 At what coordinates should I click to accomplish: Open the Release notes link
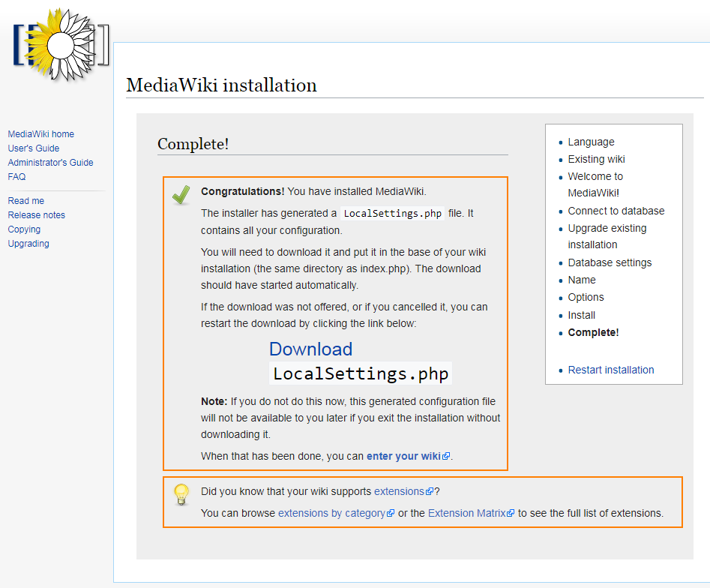point(36,215)
